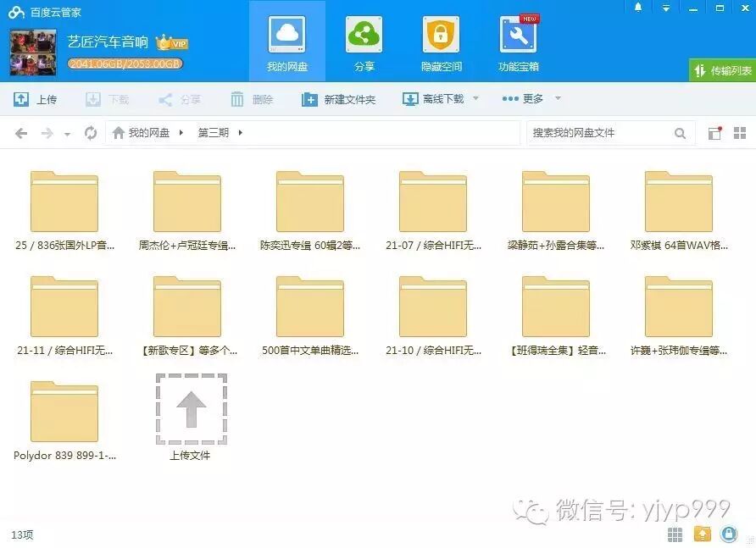The width and height of the screenshot is (756, 548).
Task: Click the 离线下载 button
Action: pyautogui.click(x=433, y=99)
